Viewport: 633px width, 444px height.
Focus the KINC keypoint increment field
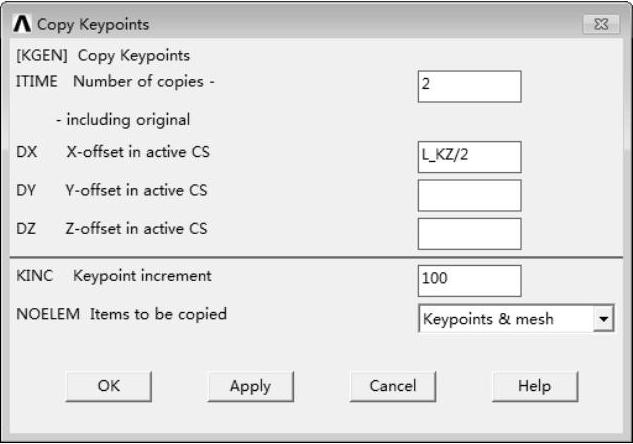click(469, 280)
